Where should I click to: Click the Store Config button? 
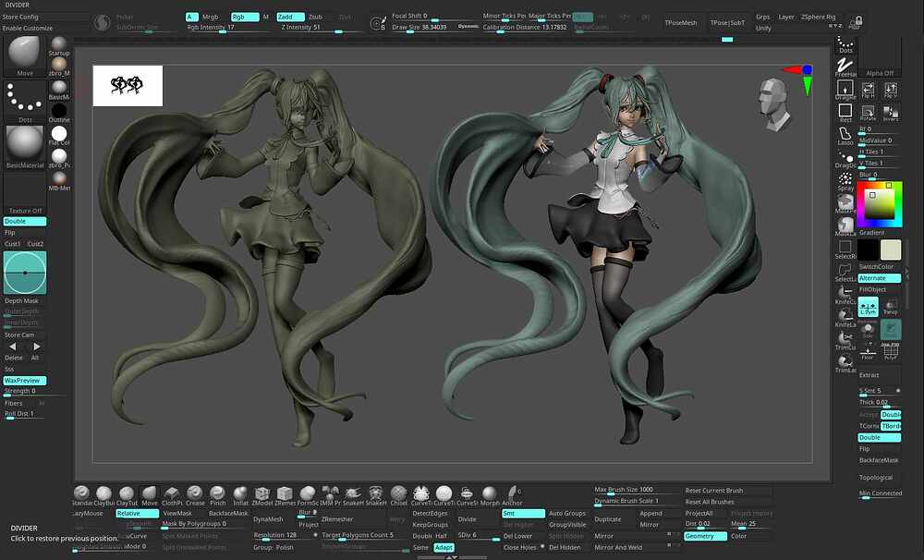20,17
